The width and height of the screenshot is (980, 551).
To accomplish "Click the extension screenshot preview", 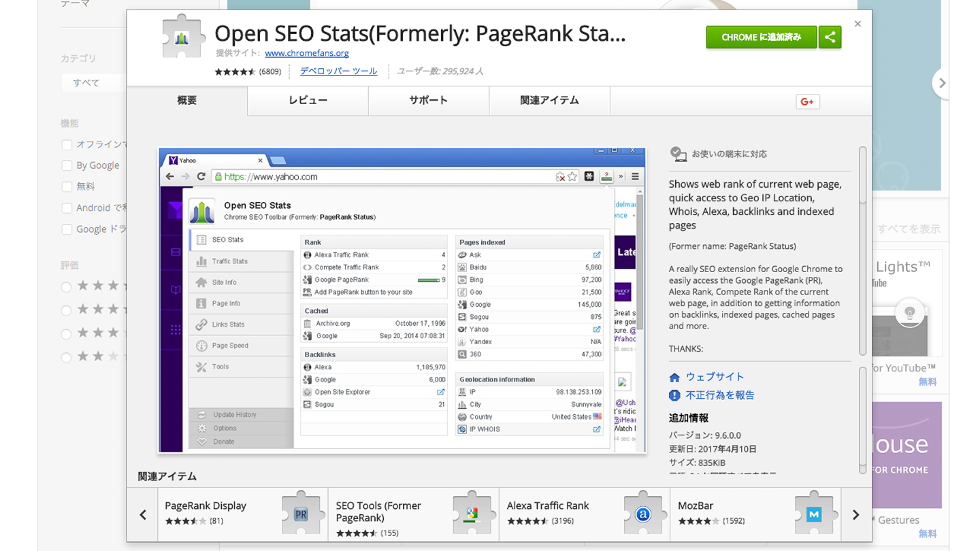I will point(402,300).
